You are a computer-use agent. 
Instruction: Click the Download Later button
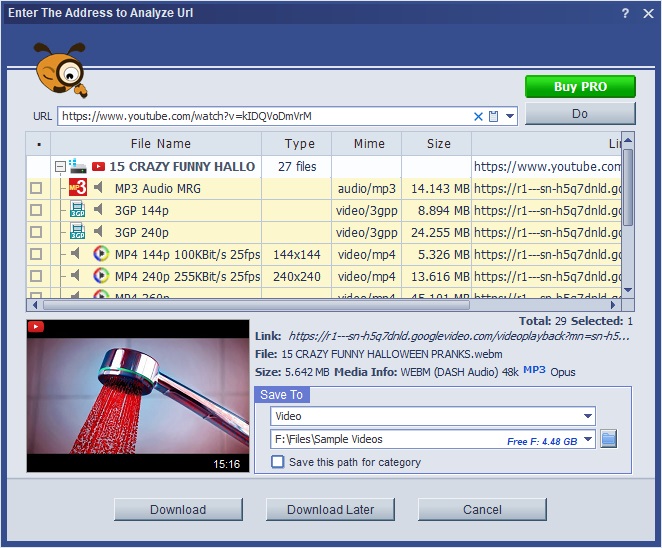click(x=330, y=510)
